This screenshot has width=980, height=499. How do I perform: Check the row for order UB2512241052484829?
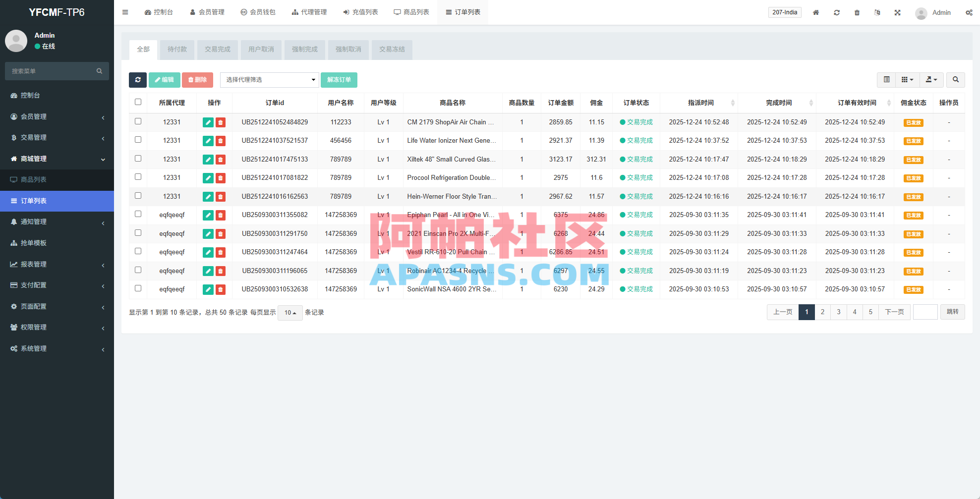point(138,121)
